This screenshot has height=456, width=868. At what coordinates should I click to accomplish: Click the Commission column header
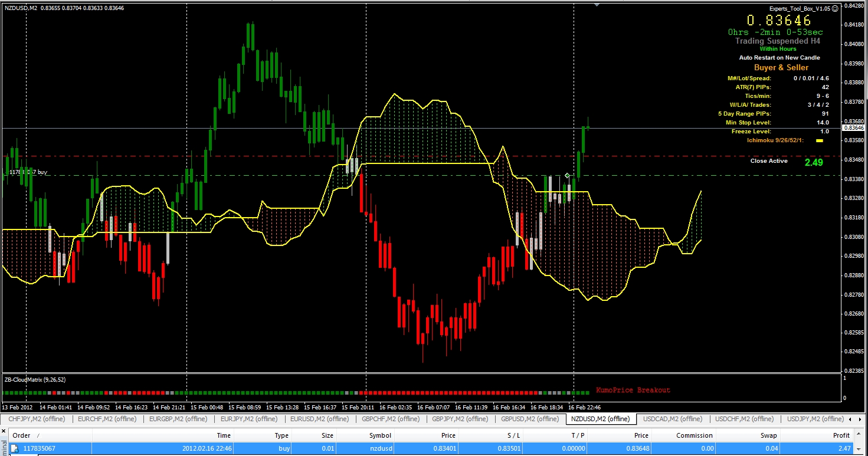(684, 435)
